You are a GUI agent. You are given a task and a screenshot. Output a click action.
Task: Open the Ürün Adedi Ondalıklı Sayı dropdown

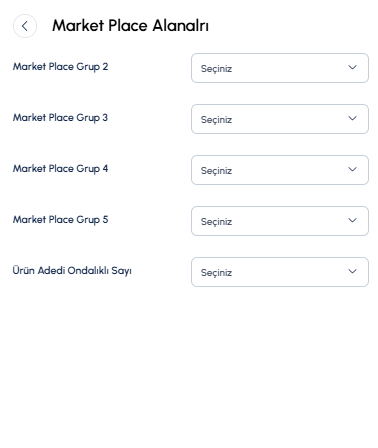280,272
